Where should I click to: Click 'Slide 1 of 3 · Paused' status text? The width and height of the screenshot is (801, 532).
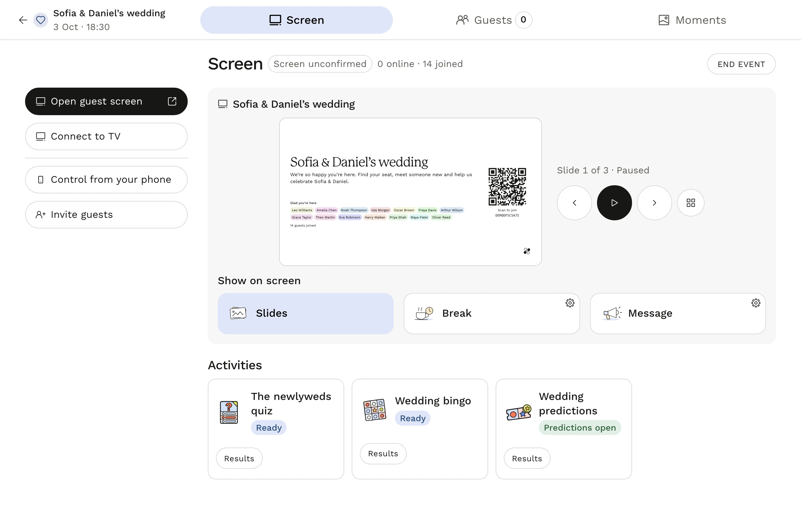coord(603,170)
